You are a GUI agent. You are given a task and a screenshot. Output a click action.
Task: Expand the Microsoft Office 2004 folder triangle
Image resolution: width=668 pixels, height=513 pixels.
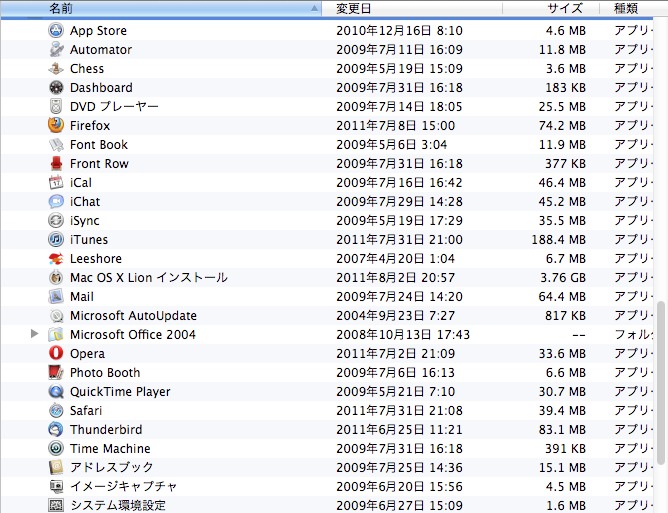pyautogui.click(x=35, y=334)
